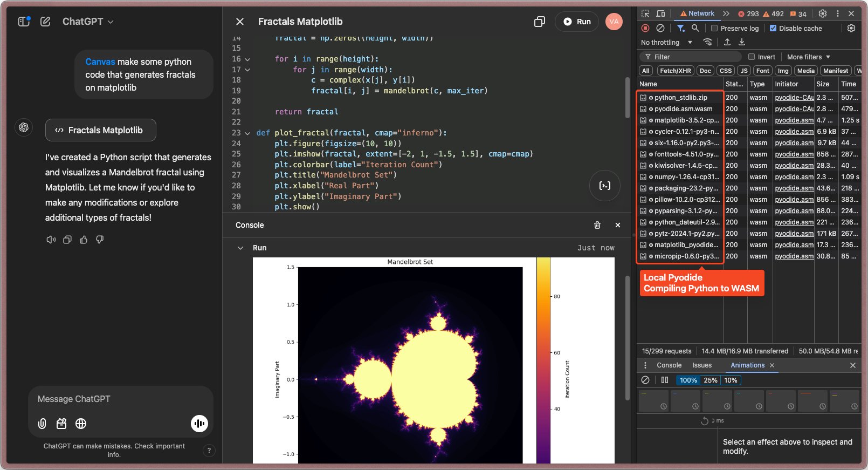
Task: Copy the canvas code with the copy icon
Action: (539, 22)
